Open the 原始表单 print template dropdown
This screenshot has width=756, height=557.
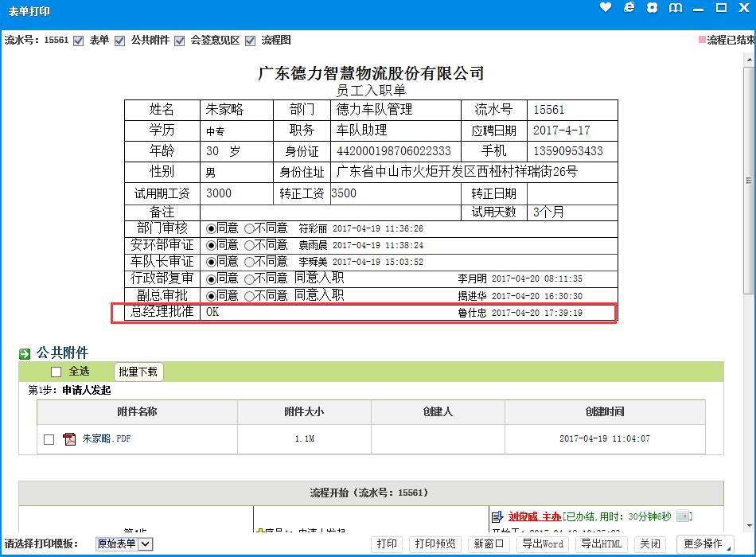(124, 544)
